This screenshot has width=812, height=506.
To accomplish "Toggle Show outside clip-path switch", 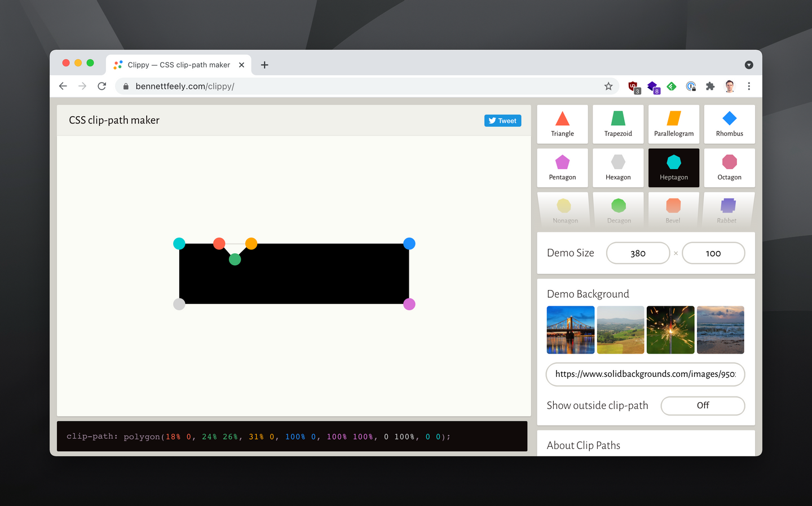I will 703,406.
